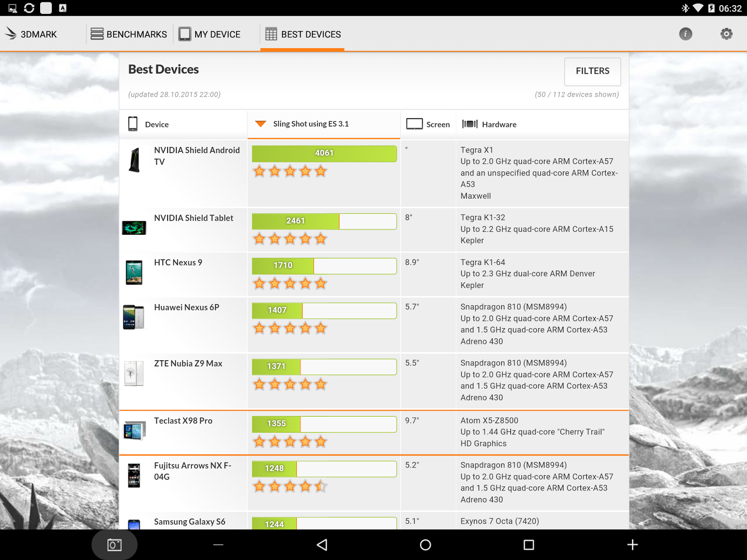Select ZTE Nubia Z9 Max device name
The image size is (747, 560).
coord(188,364)
